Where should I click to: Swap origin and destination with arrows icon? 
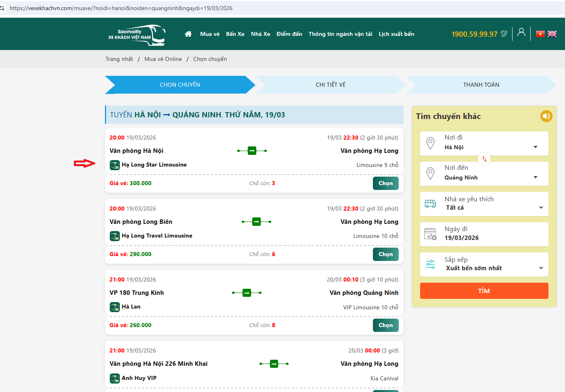(x=484, y=159)
